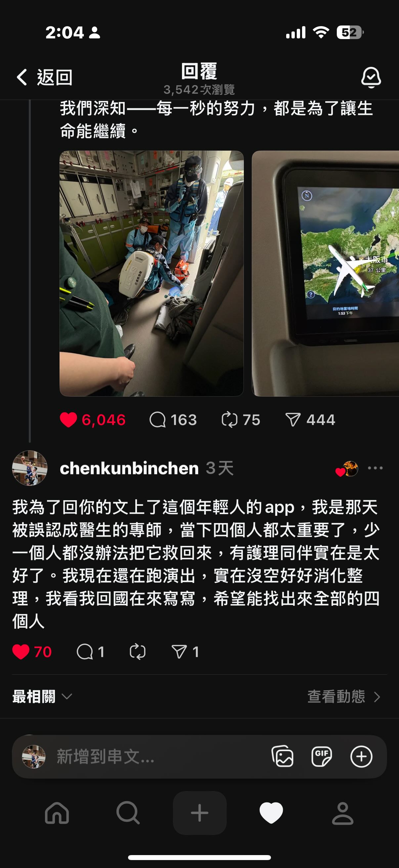Go back using the 返回 button
The width and height of the screenshot is (399, 868).
point(44,77)
